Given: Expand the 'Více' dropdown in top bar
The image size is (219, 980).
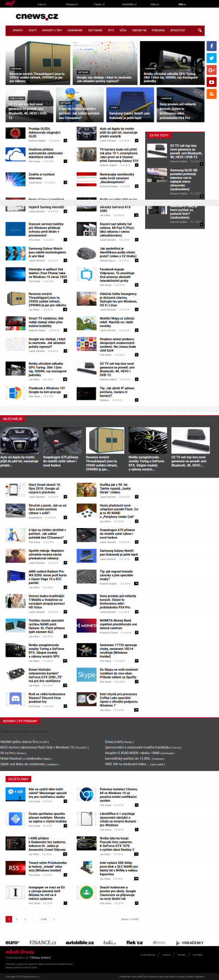Looking at the screenshot, I should click(x=182, y=4).
